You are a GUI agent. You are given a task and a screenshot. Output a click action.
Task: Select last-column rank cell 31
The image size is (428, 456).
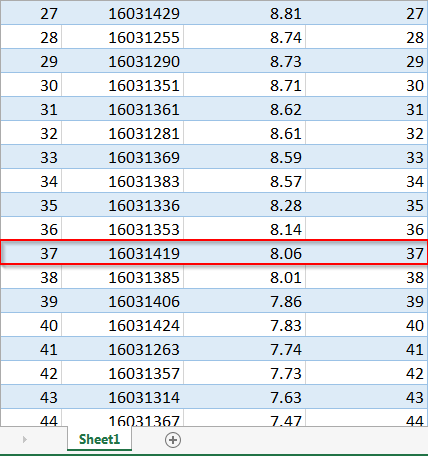(x=366, y=110)
